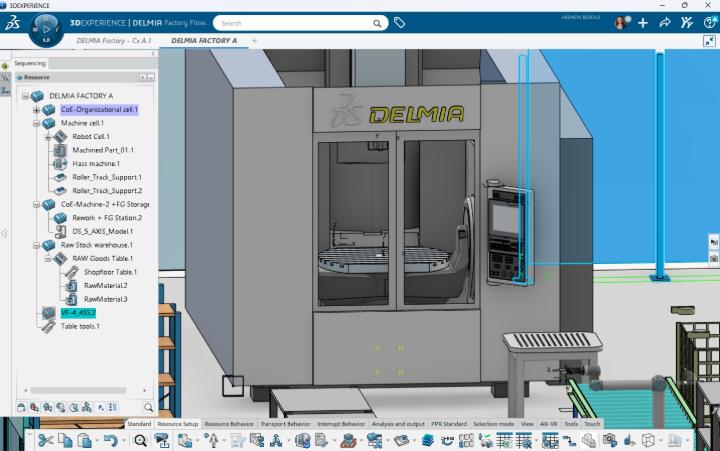This screenshot has width=720, height=451.
Task: Select Hass machine.1 in the tree
Action: 96,163
